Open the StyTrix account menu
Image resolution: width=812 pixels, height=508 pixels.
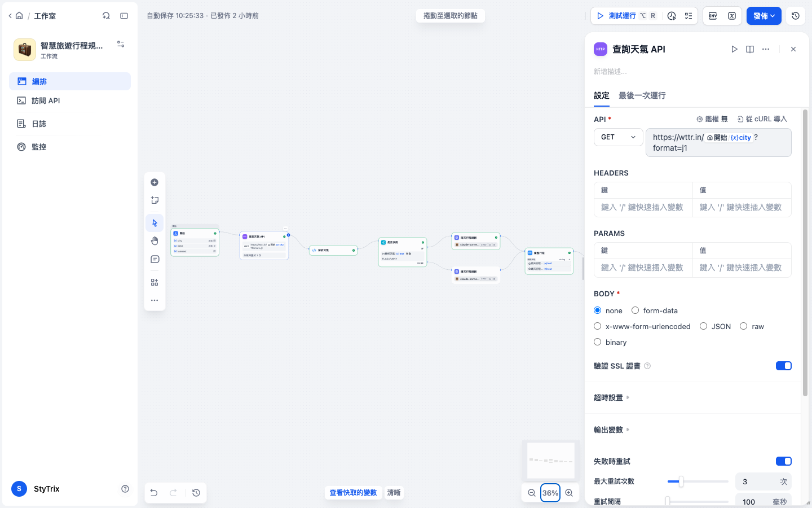tap(35, 489)
